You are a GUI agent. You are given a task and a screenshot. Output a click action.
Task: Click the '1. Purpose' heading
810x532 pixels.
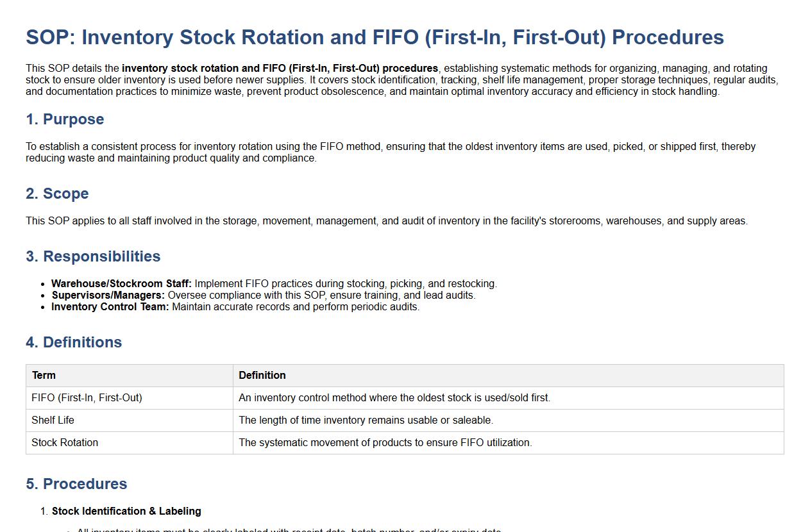[65, 119]
